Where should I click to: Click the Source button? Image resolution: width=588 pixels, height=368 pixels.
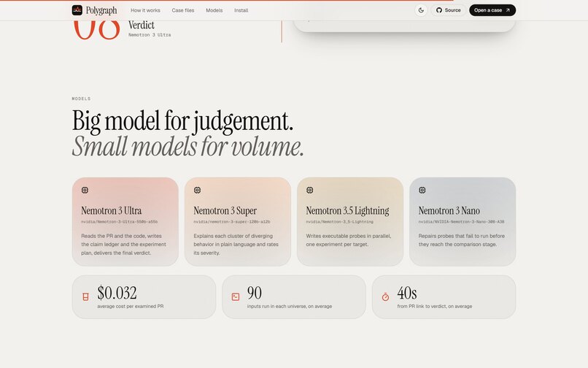[x=448, y=10]
